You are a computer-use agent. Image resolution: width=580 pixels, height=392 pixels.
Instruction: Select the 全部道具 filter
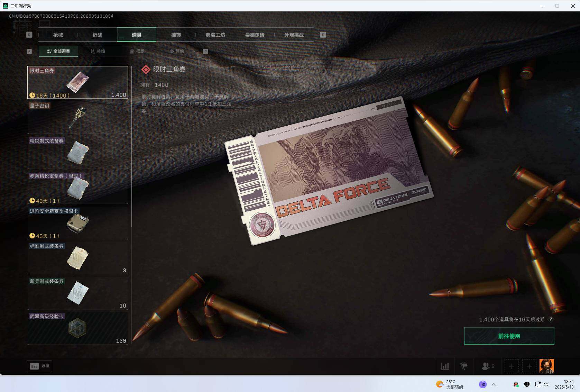58,51
